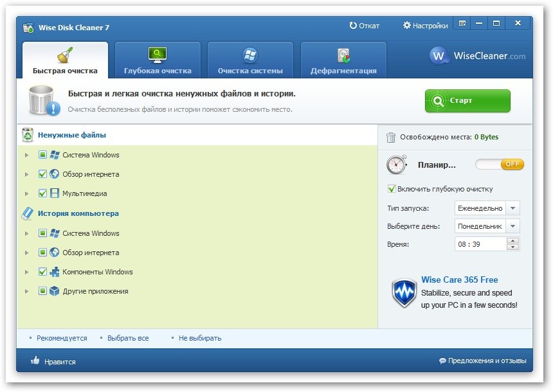Switch to the Быстрая очистка tab

coord(65,60)
